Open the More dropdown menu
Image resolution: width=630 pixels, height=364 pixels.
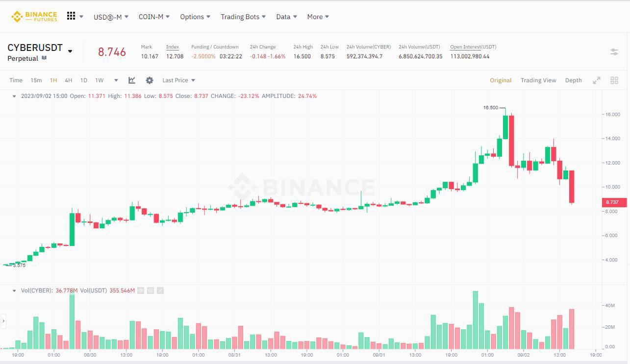[x=318, y=17]
